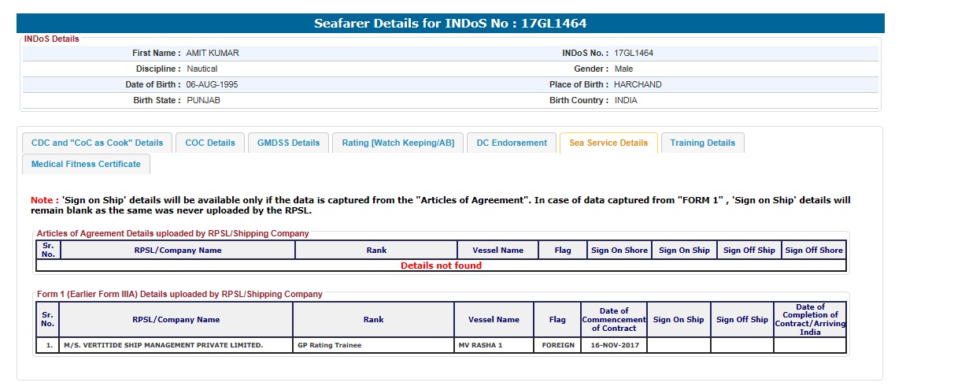The height and width of the screenshot is (390, 980).
Task: Click the Seafarer Details page header
Action: pos(450,24)
